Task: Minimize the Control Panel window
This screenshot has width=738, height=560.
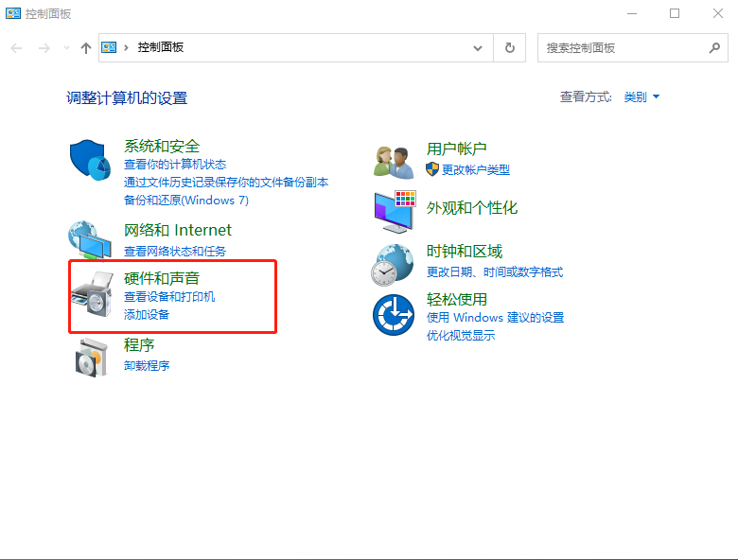Action: click(x=632, y=13)
